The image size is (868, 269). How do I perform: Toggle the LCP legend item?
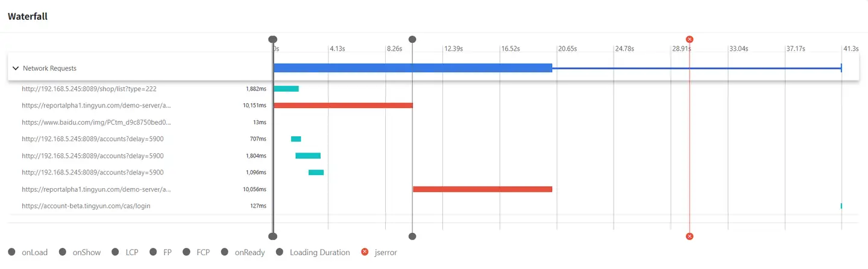click(125, 252)
